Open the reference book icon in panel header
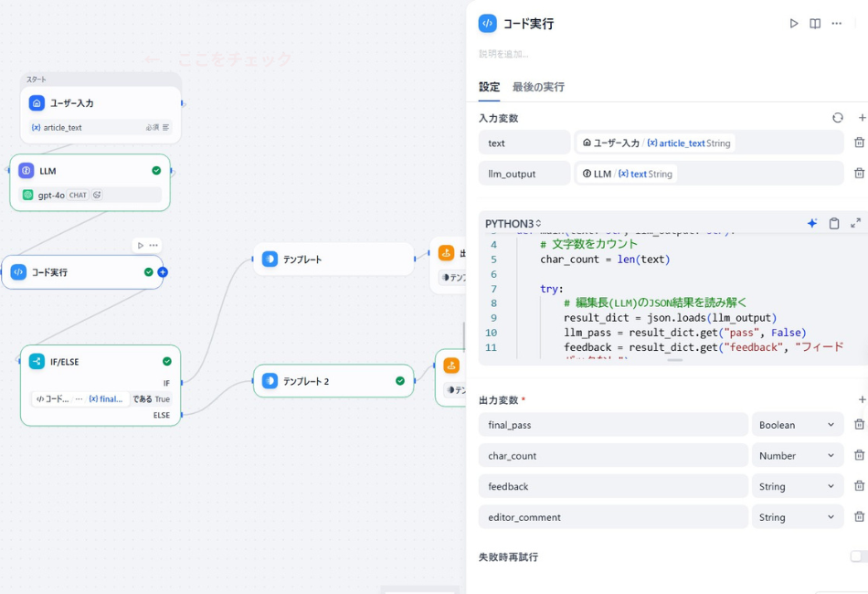The image size is (868, 594). click(815, 23)
